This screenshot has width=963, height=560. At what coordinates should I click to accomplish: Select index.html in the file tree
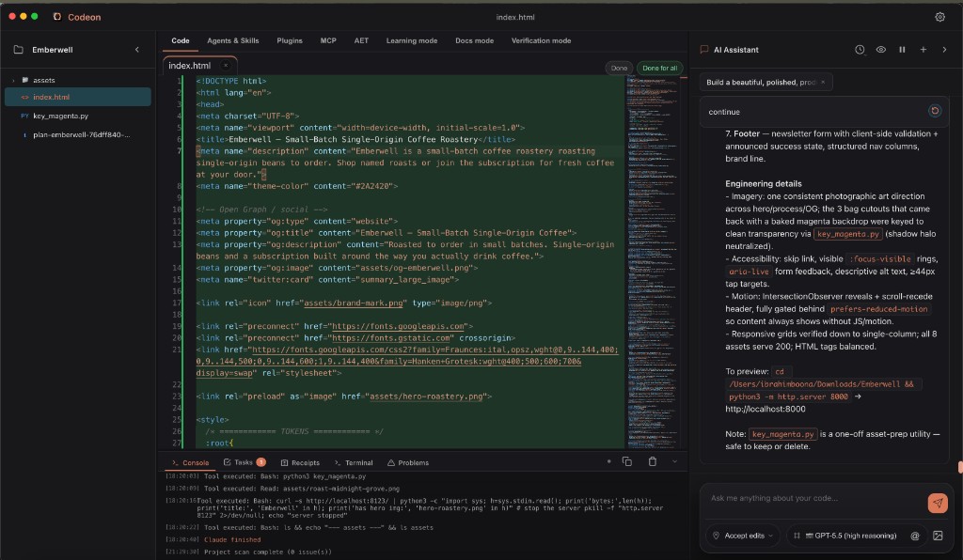point(77,97)
